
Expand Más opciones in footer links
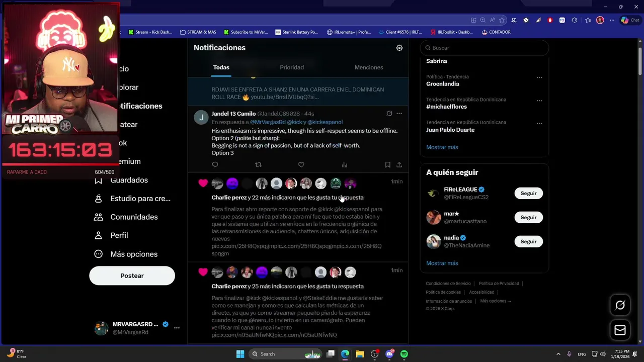pos(496,301)
